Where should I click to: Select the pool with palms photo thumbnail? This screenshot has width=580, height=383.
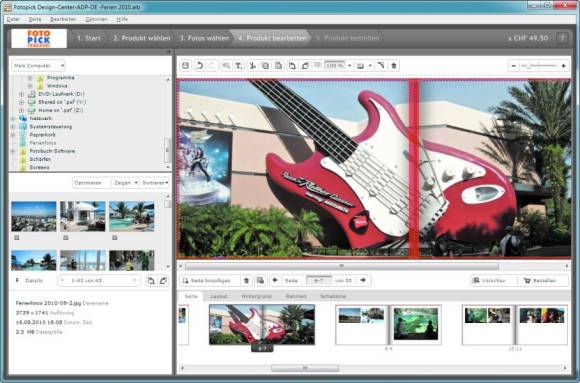coord(132,216)
